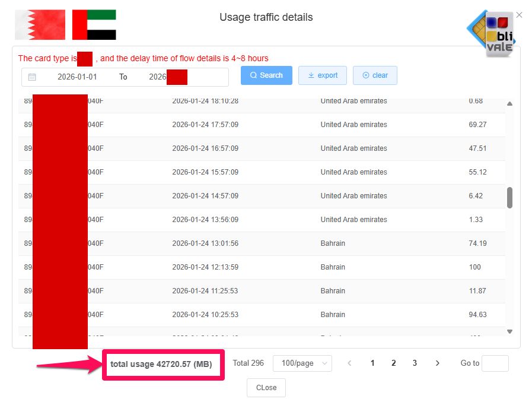Image resolution: width=532 pixels, height=402 pixels.
Task: Click inside the Go to page input box
Action: click(494, 363)
